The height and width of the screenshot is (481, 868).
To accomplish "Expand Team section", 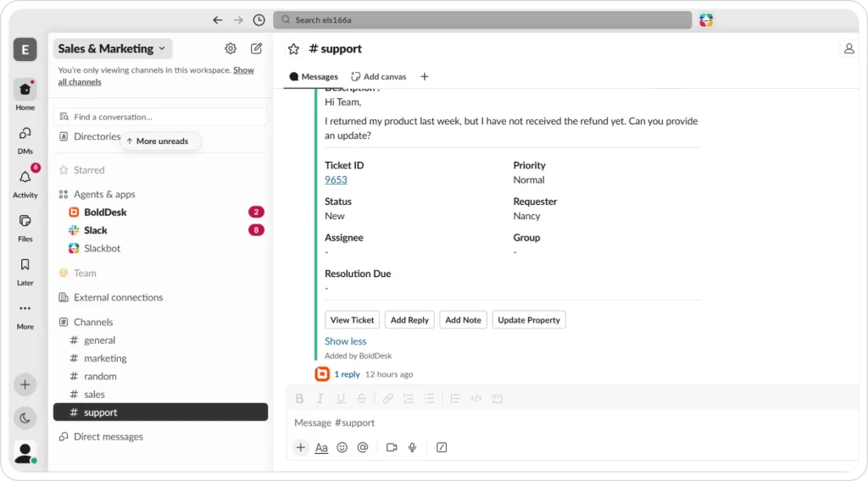I will pyautogui.click(x=85, y=274).
